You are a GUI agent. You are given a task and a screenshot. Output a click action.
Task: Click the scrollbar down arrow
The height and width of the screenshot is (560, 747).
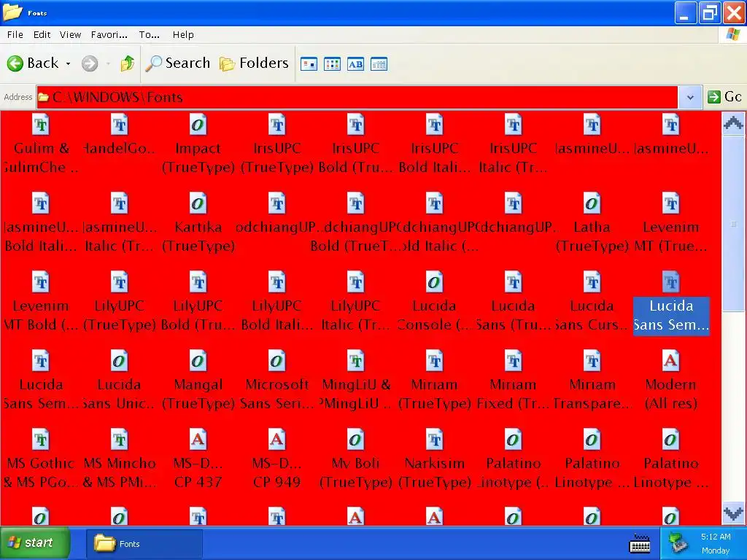(733, 513)
